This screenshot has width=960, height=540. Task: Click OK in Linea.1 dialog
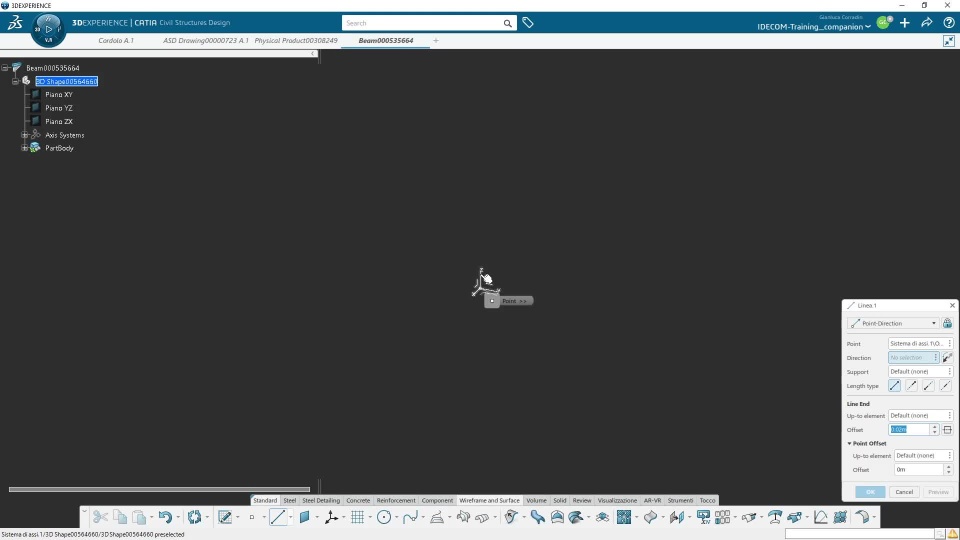(870, 492)
